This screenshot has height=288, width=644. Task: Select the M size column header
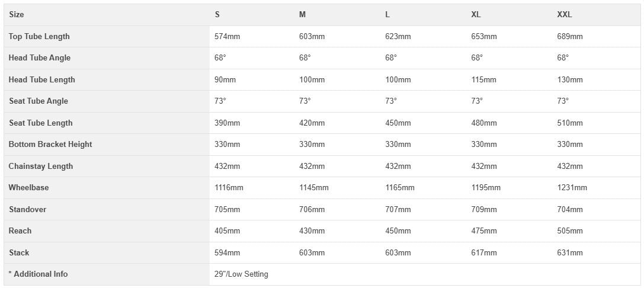[x=303, y=15]
